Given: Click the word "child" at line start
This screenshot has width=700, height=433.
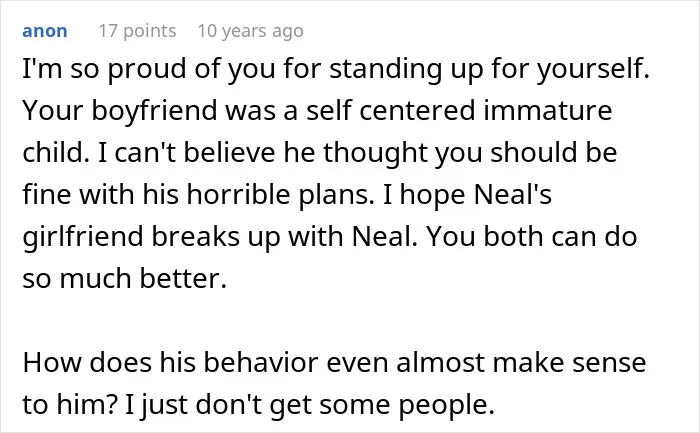Looking at the screenshot, I should (52, 152).
